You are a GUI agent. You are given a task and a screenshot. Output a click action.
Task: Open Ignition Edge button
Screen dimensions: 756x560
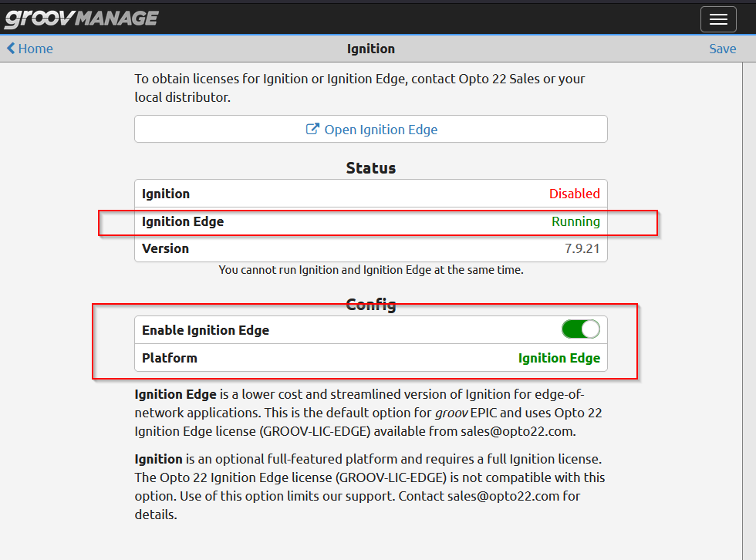(371, 129)
